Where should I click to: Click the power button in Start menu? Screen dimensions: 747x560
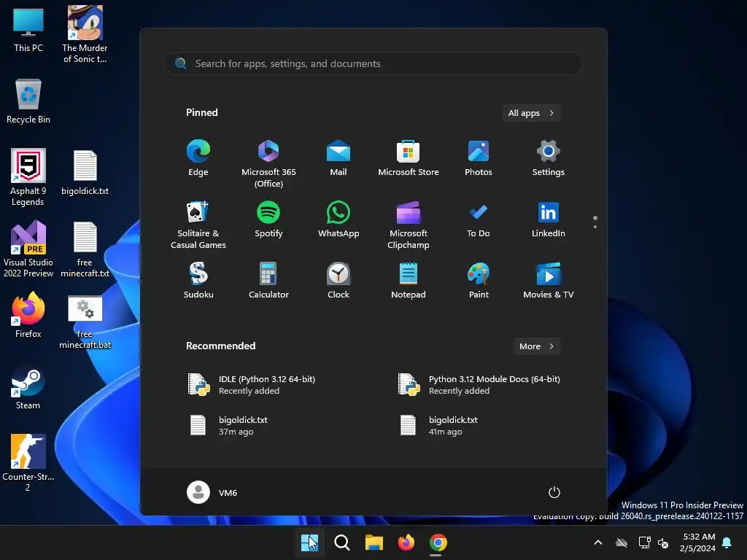pyautogui.click(x=554, y=492)
